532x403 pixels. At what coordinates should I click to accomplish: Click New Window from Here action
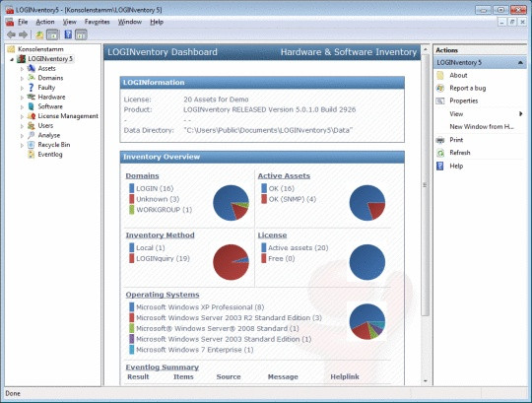click(482, 127)
